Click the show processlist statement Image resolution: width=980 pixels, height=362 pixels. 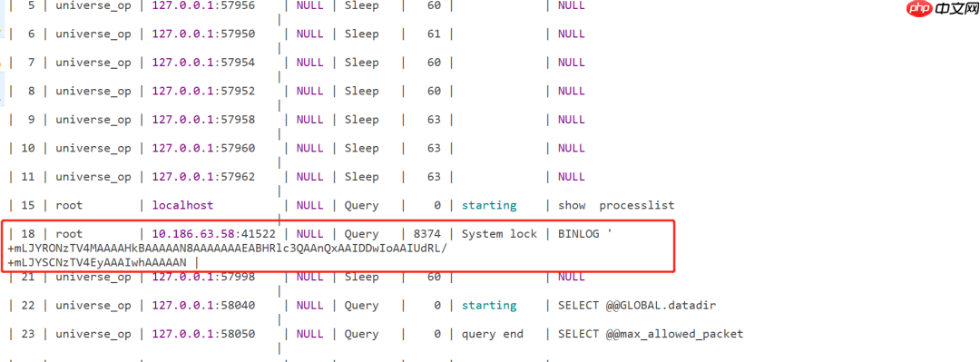click(x=616, y=205)
